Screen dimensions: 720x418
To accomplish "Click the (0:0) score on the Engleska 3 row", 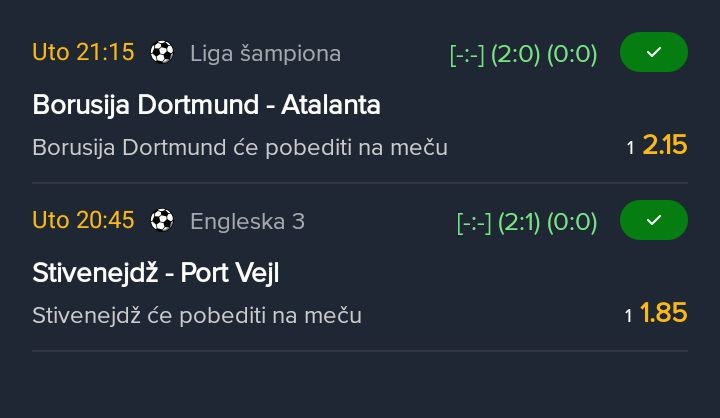I will 571,222.
